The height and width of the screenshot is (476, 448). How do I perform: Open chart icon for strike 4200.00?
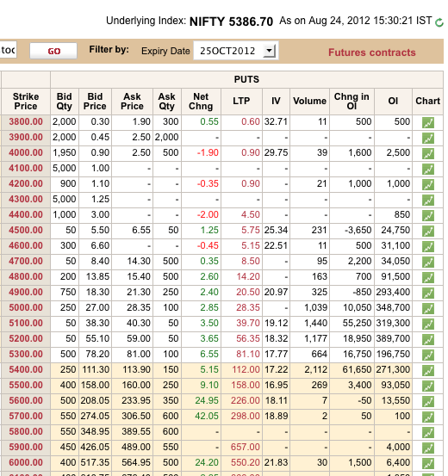(428, 184)
